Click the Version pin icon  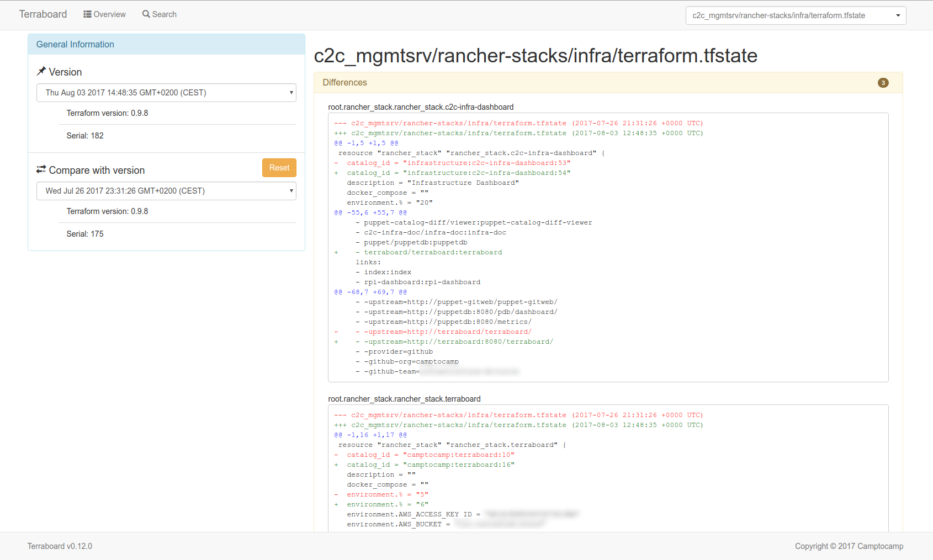[41, 71]
